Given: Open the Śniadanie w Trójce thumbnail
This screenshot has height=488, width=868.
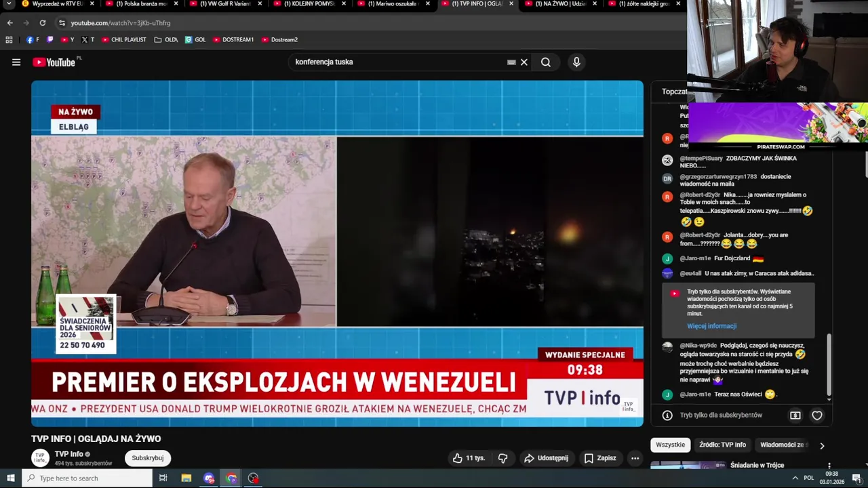Looking at the screenshot, I should point(688,466).
